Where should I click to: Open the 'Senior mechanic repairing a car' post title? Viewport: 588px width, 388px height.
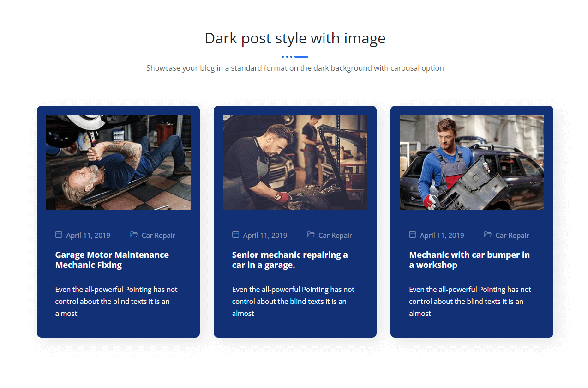(x=289, y=260)
